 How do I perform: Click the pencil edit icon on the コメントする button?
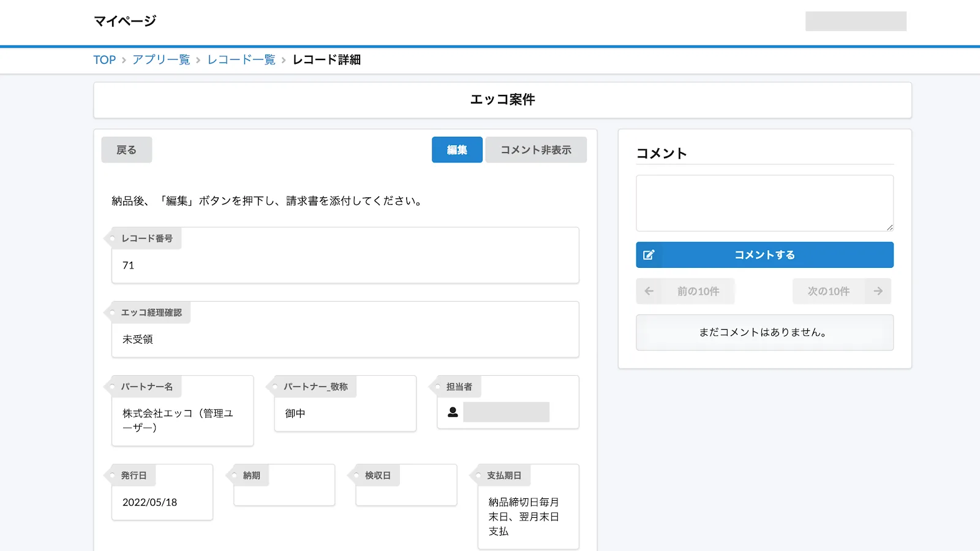(x=649, y=255)
